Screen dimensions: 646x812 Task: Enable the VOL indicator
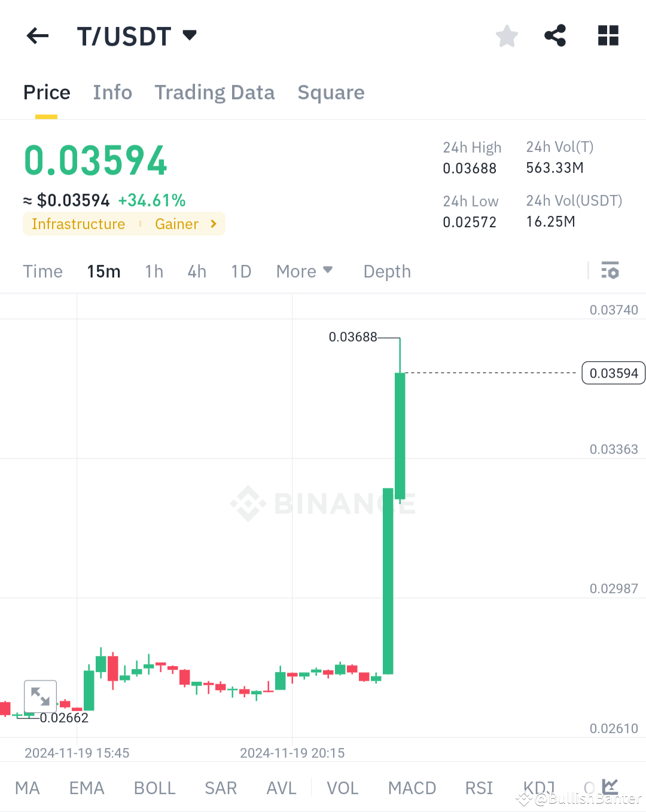click(x=342, y=788)
